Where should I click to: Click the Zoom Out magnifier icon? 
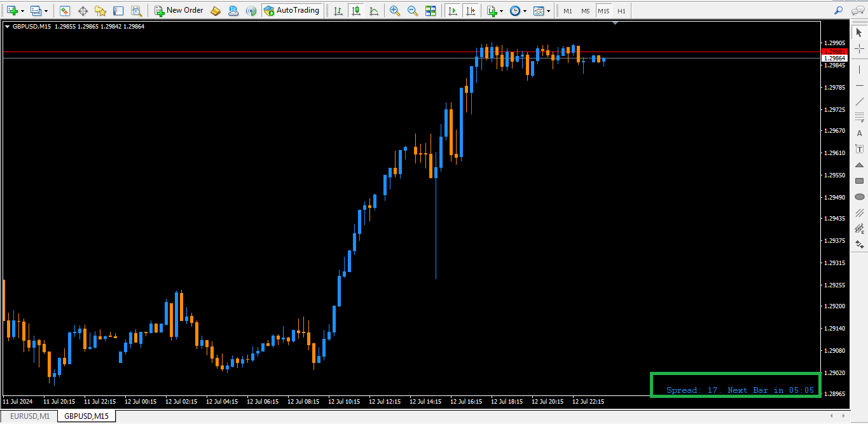coord(413,11)
